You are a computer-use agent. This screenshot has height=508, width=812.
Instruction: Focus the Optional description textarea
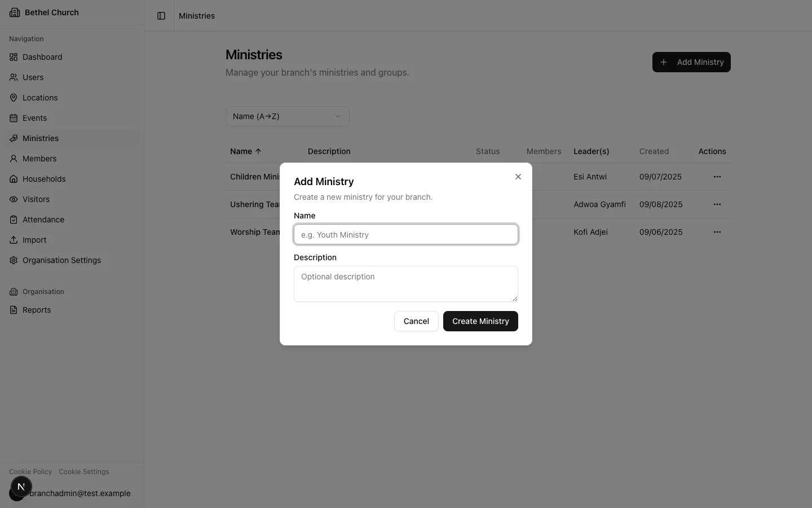[x=406, y=284]
